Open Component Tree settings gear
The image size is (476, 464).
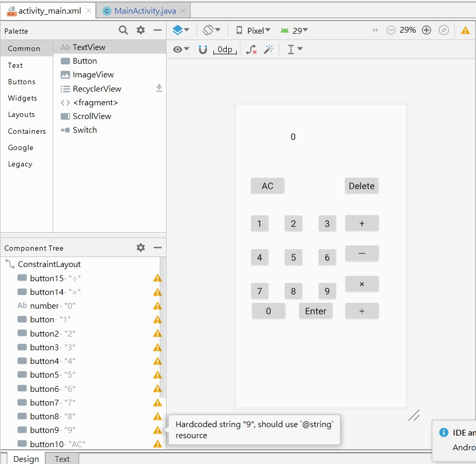point(141,248)
